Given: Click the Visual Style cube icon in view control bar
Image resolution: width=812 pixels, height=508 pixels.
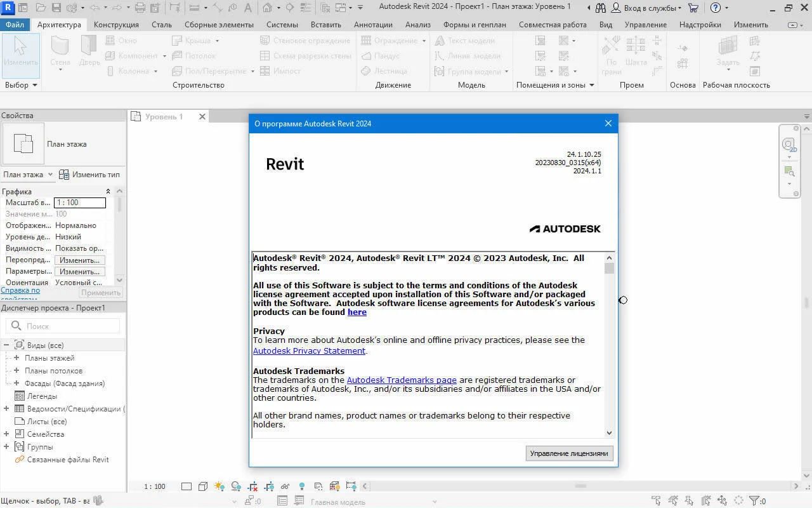Looking at the screenshot, I should point(202,486).
